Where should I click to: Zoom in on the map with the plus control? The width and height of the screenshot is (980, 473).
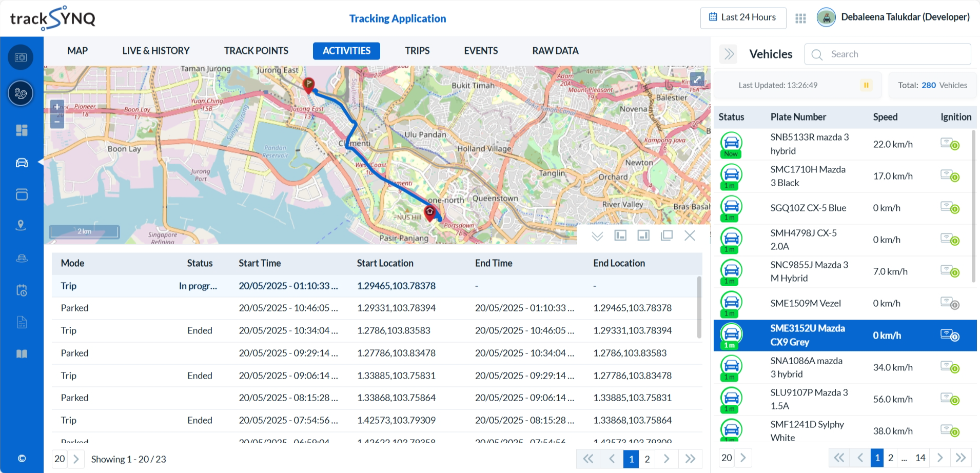(57, 107)
